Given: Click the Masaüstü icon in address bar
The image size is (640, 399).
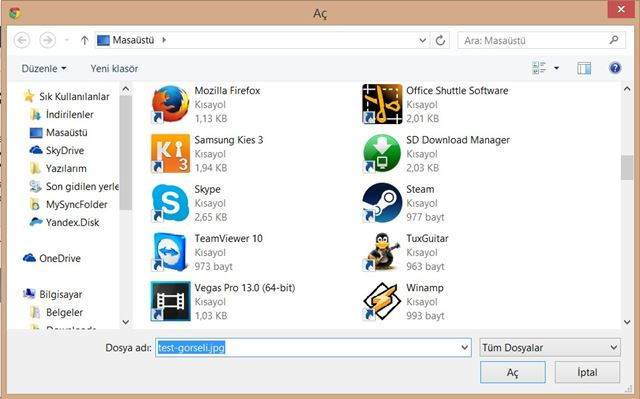Looking at the screenshot, I should click(x=103, y=40).
